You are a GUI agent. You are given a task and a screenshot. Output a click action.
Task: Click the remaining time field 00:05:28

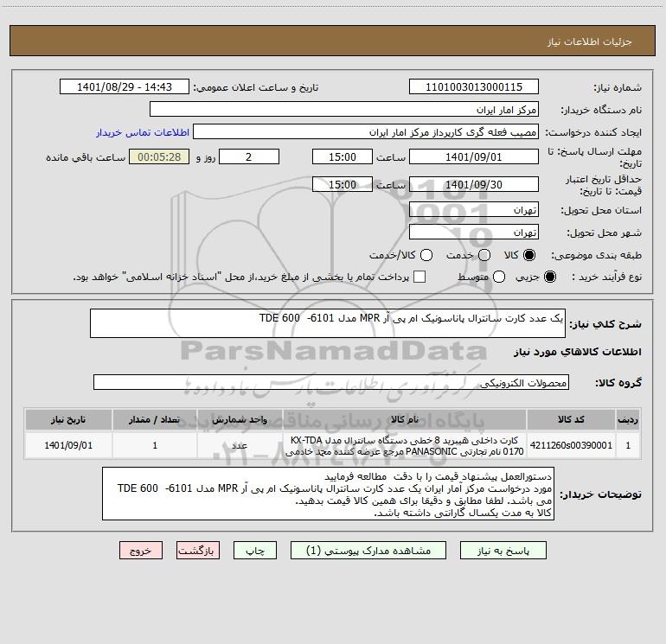[159, 156]
